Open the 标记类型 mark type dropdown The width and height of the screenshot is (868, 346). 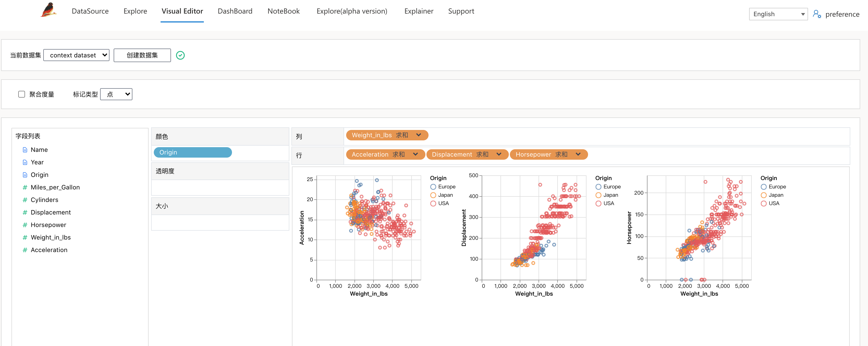pyautogui.click(x=116, y=94)
